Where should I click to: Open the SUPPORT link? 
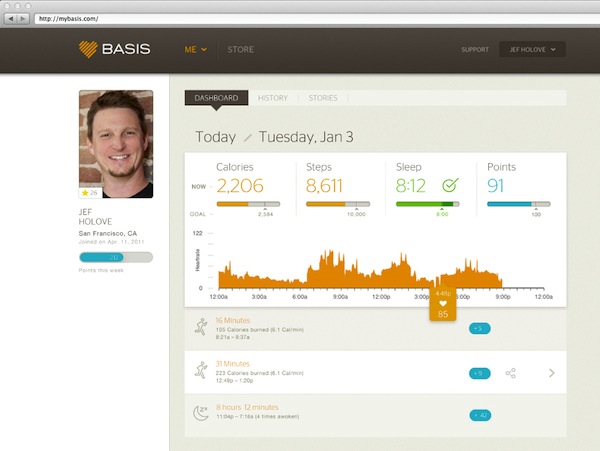tap(475, 49)
